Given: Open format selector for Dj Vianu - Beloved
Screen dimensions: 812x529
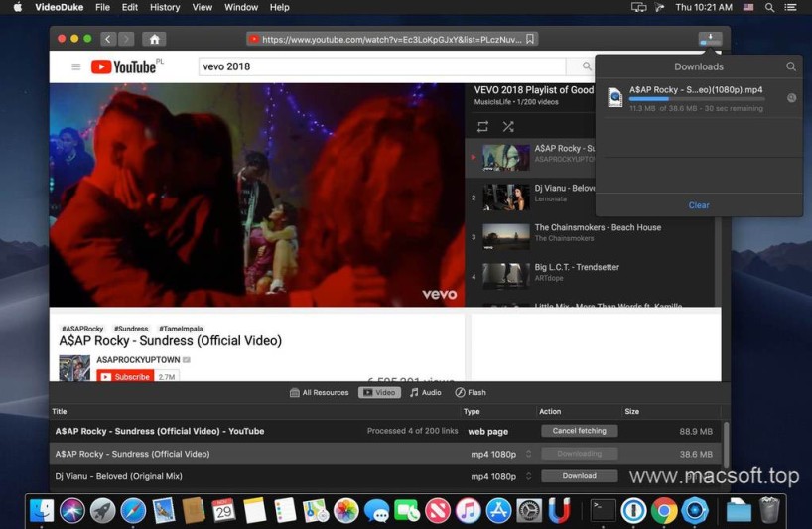Looking at the screenshot, I should point(528,476).
